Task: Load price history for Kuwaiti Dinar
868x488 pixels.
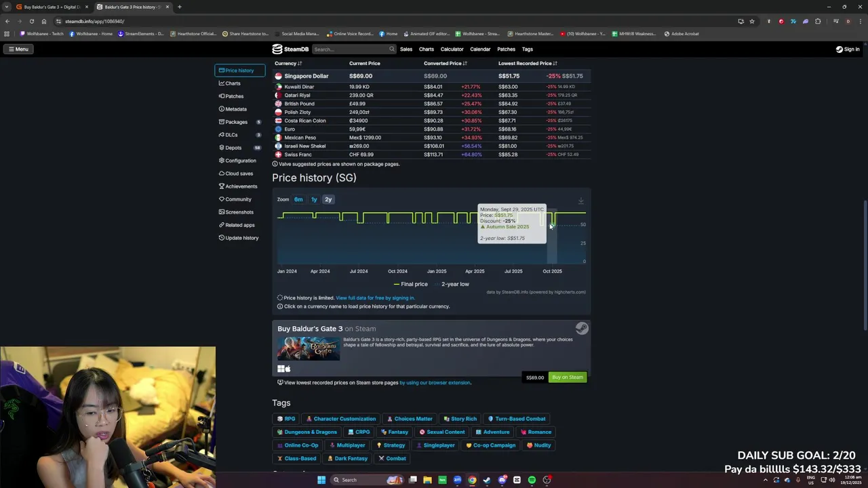Action: pos(299,87)
